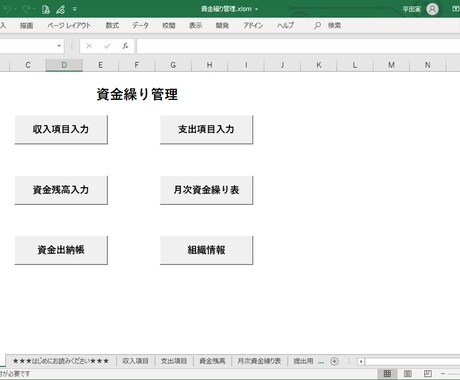Click the ribbon display options icon
The width and height of the screenshot is (460, 380).
pos(456,9)
